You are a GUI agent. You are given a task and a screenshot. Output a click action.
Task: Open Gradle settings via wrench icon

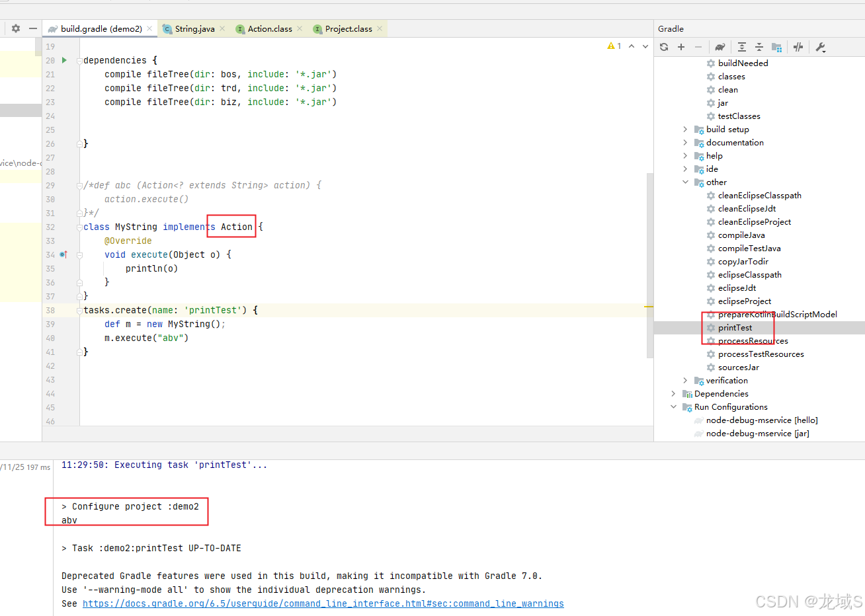click(x=820, y=47)
